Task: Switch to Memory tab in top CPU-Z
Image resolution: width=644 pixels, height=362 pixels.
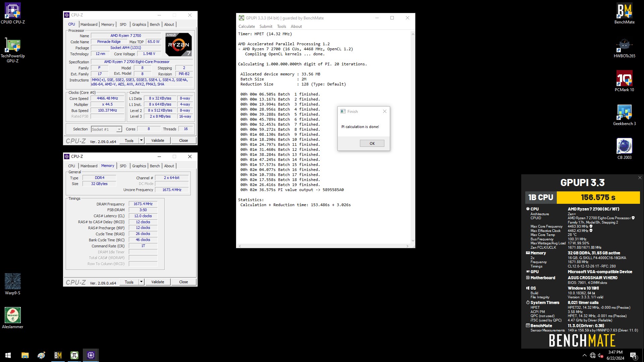Action: tap(108, 24)
